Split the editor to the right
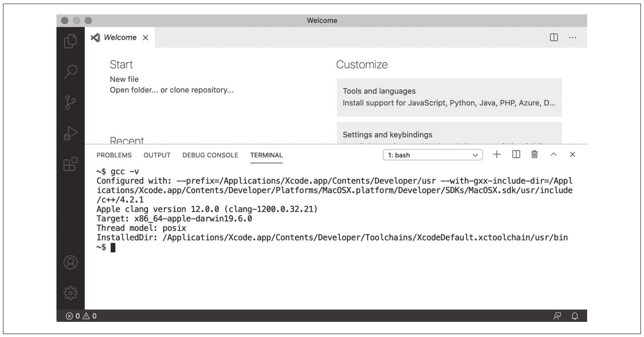This screenshot has width=644, height=337. pos(554,38)
